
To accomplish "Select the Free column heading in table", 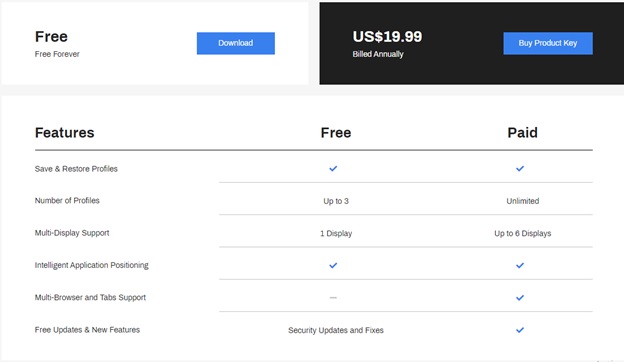I will pos(336,132).
